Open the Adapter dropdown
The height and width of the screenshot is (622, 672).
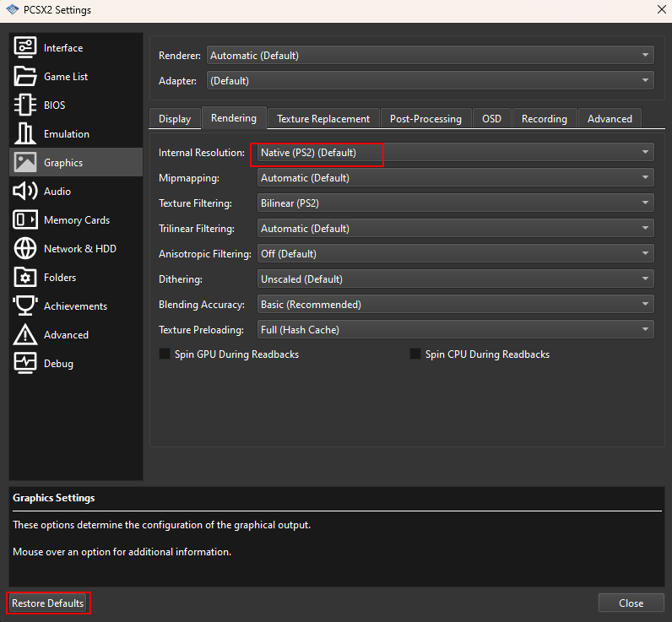point(430,80)
